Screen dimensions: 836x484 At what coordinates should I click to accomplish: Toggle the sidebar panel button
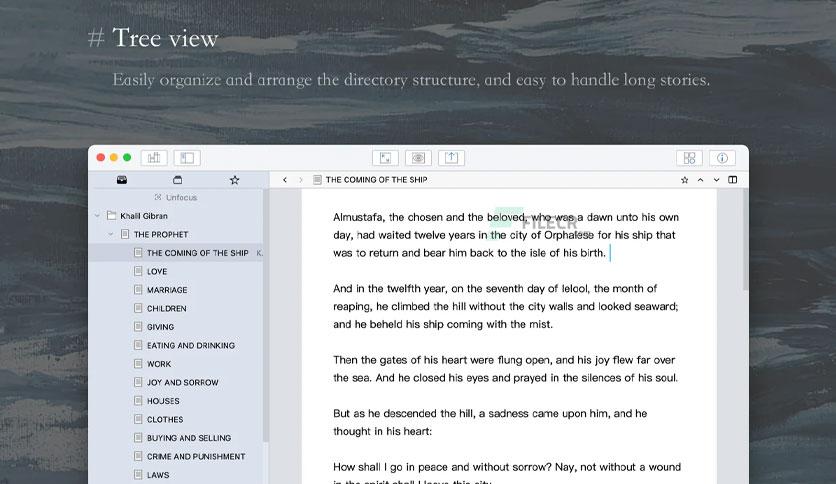pyautogui.click(x=187, y=158)
